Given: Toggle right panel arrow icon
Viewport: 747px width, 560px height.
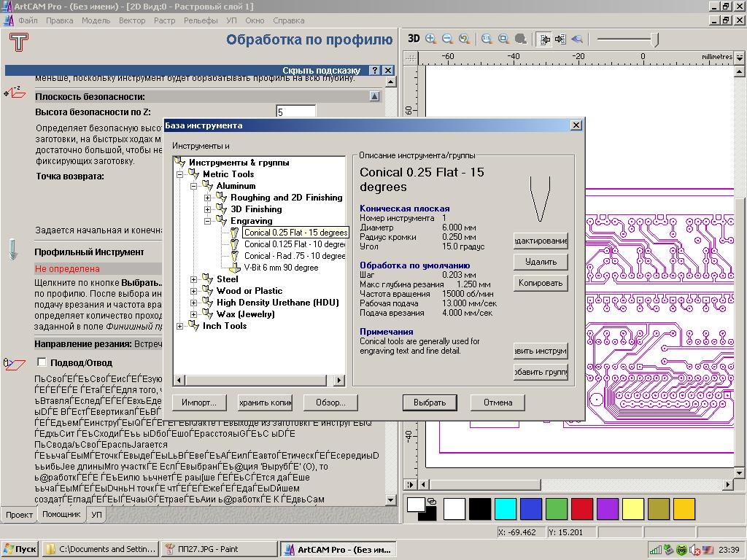Looking at the screenshot, I should [560, 39].
